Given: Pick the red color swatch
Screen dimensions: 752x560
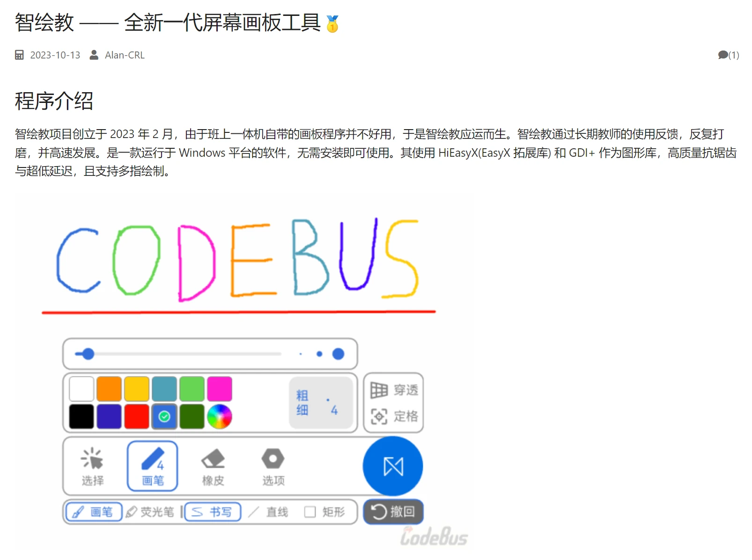Looking at the screenshot, I should (x=137, y=416).
